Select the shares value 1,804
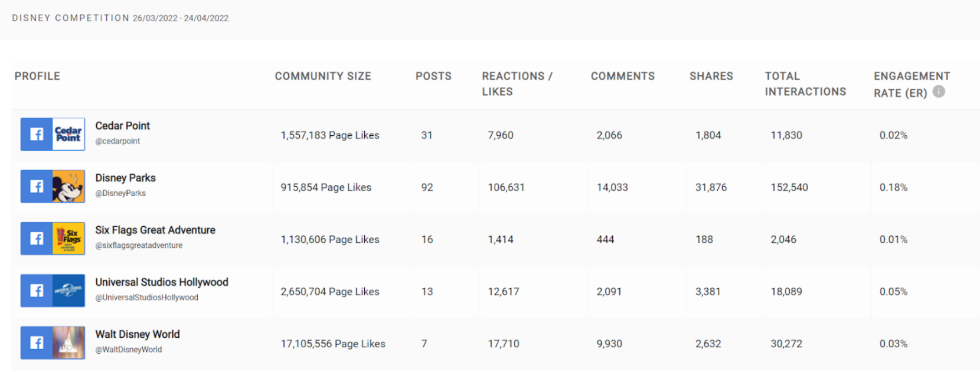 (x=708, y=135)
